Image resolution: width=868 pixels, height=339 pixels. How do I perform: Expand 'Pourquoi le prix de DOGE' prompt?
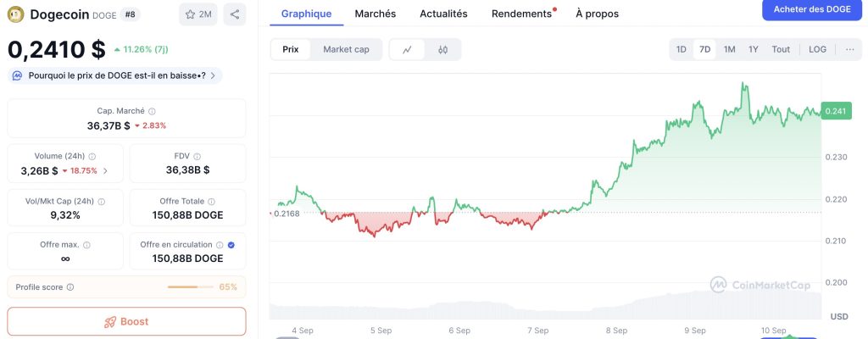pos(115,75)
